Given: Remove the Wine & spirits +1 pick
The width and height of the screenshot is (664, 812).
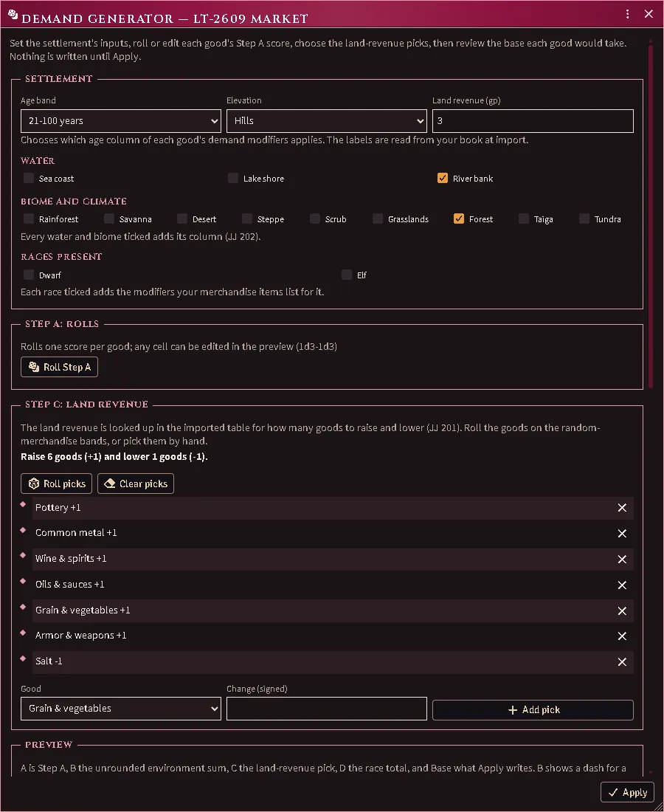Looking at the screenshot, I should coord(622,560).
